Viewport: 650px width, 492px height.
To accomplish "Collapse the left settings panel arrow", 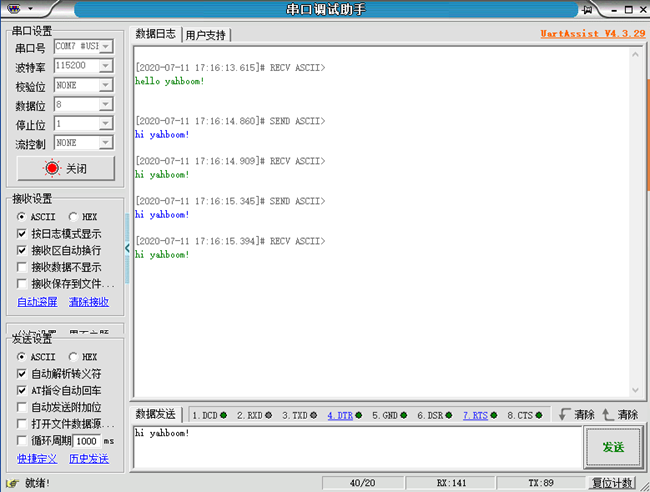I will [x=127, y=248].
